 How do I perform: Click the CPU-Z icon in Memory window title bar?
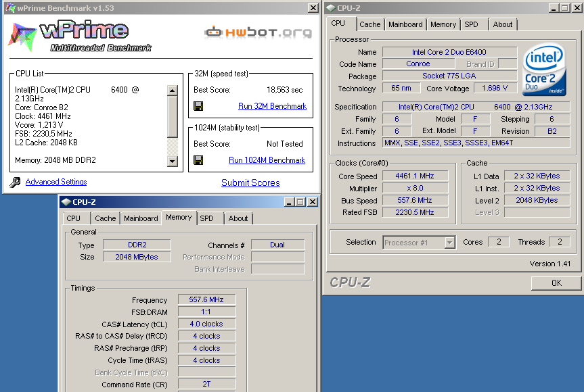coord(66,202)
